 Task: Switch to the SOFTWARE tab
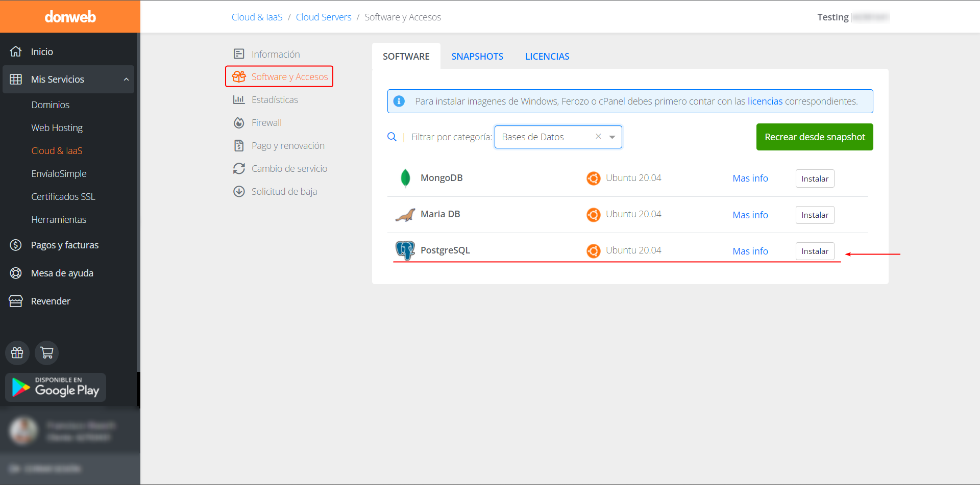pos(406,56)
